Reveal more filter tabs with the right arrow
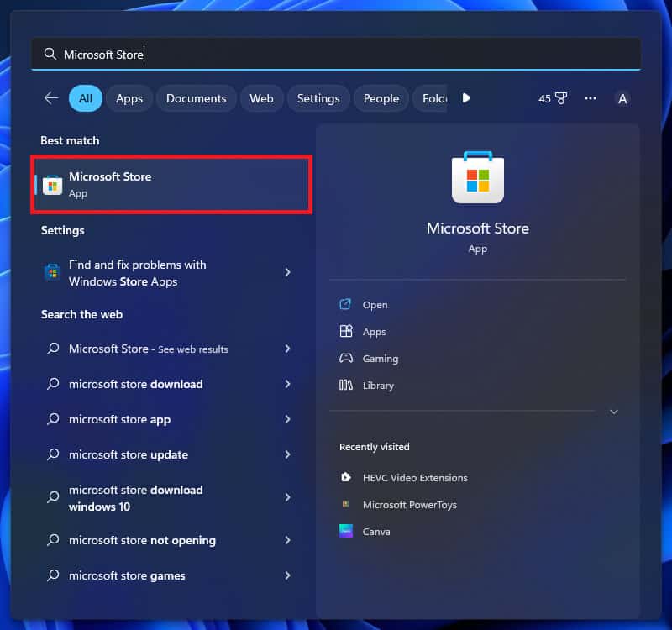The width and height of the screenshot is (672, 630). [466, 98]
